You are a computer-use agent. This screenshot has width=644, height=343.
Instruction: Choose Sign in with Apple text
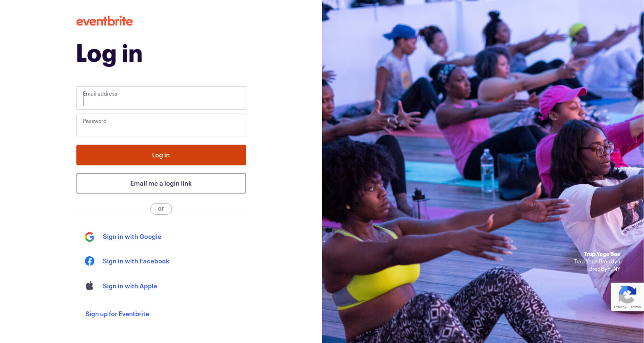130,286
